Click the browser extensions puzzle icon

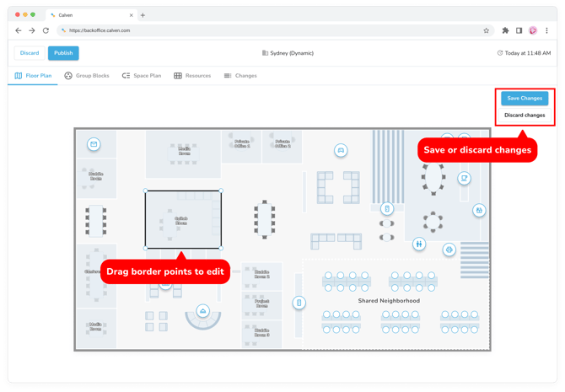pos(505,30)
